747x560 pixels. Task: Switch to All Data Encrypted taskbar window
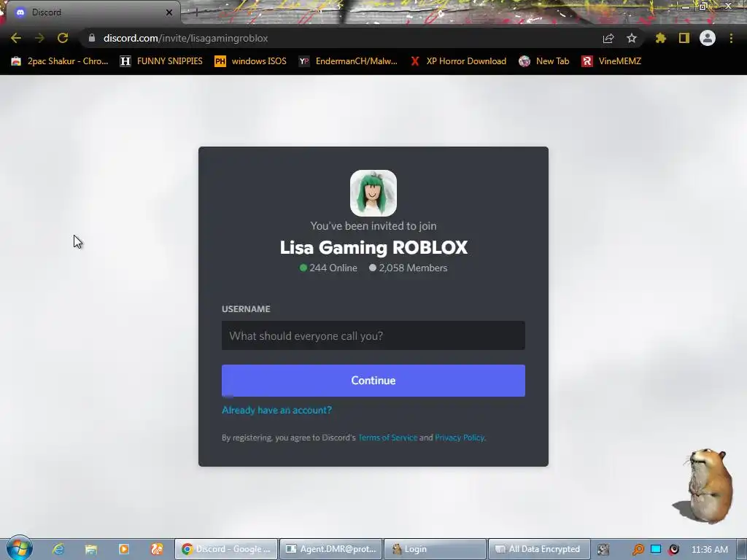coord(539,549)
